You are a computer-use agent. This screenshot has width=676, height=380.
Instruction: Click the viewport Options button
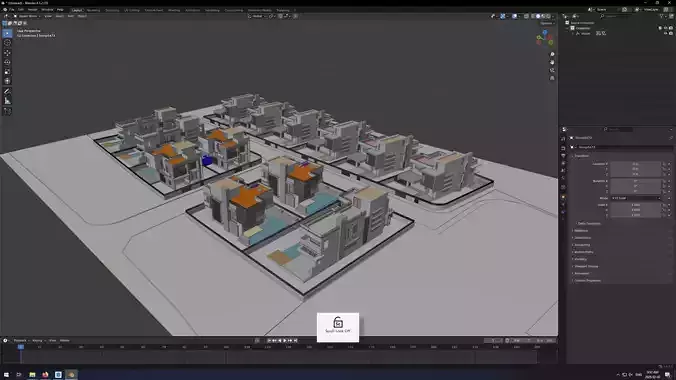[x=547, y=23]
